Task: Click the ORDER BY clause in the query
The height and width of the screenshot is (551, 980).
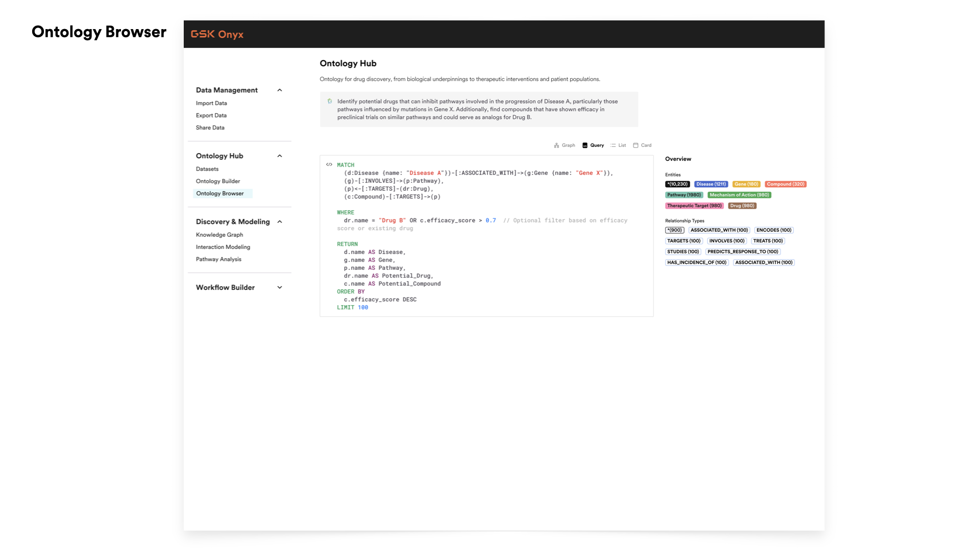Action: click(351, 291)
